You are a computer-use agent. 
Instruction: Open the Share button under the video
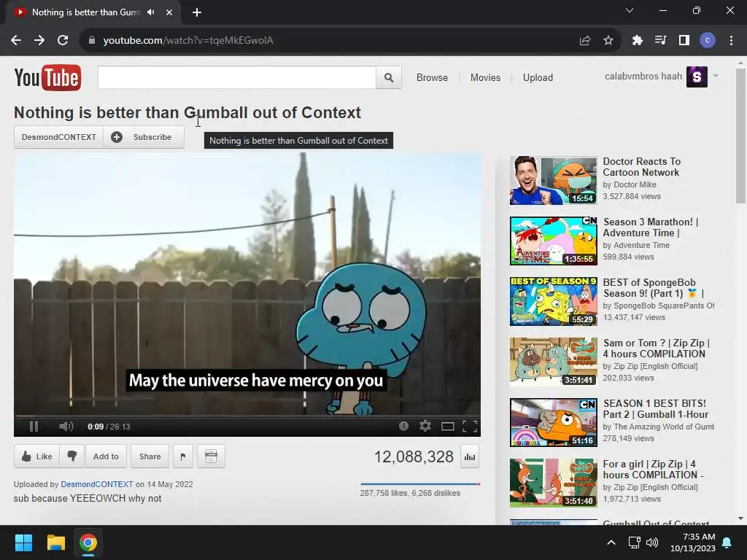[x=150, y=456]
